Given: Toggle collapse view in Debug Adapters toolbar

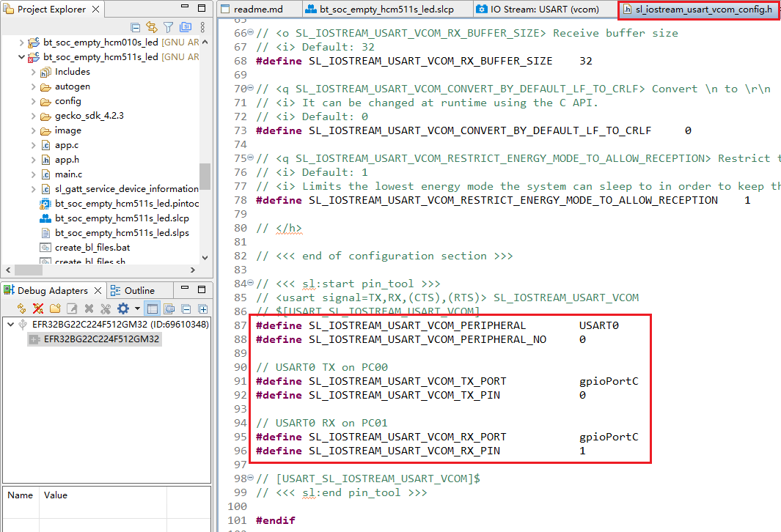Looking at the screenshot, I should (186, 308).
